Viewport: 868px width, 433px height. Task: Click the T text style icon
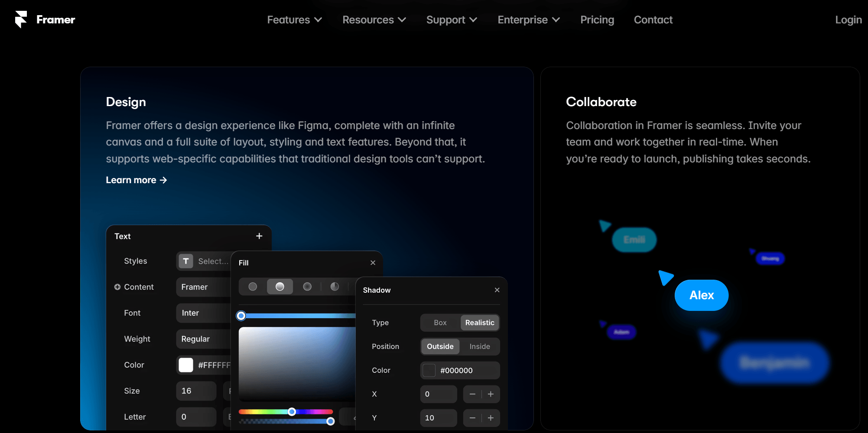186,261
